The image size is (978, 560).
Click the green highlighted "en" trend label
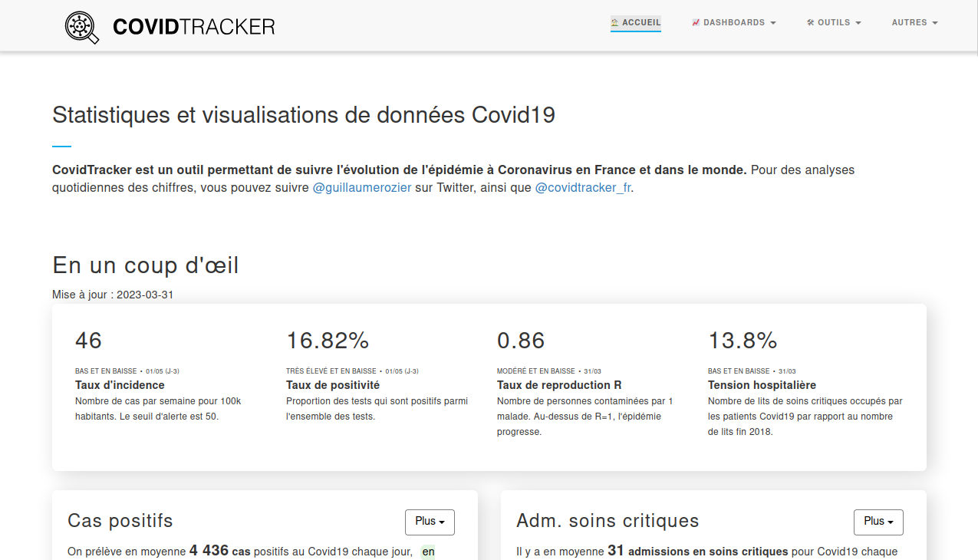428,552
